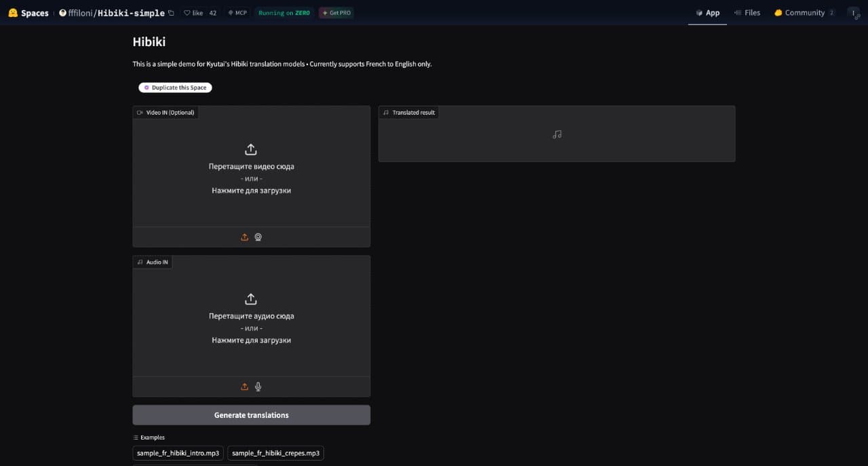The height and width of the screenshot is (466, 868).
Task: Click the music note in Translated result
Action: point(557,134)
